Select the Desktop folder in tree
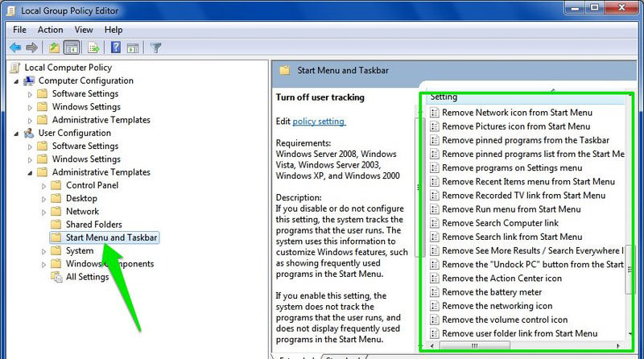Image resolution: width=644 pixels, height=359 pixels. tap(81, 198)
